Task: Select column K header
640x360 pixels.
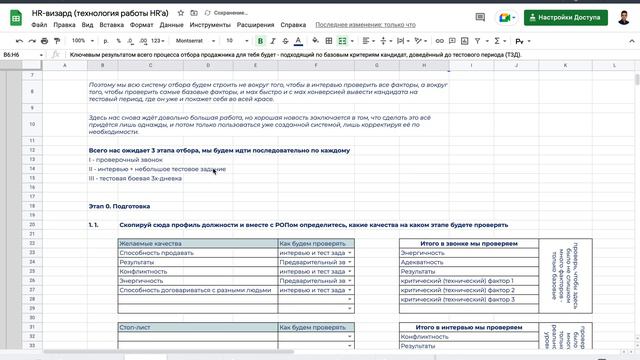Action: coord(565,65)
